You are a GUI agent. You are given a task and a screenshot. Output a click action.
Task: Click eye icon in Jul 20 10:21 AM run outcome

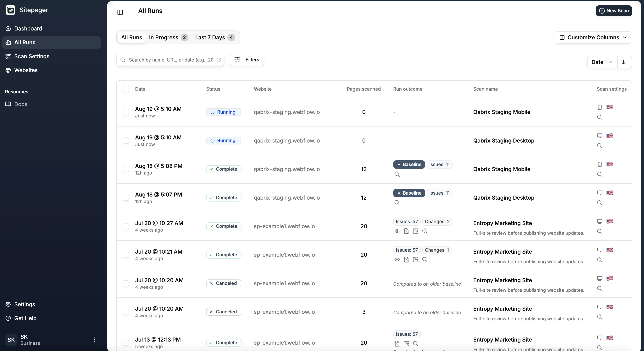(397, 260)
